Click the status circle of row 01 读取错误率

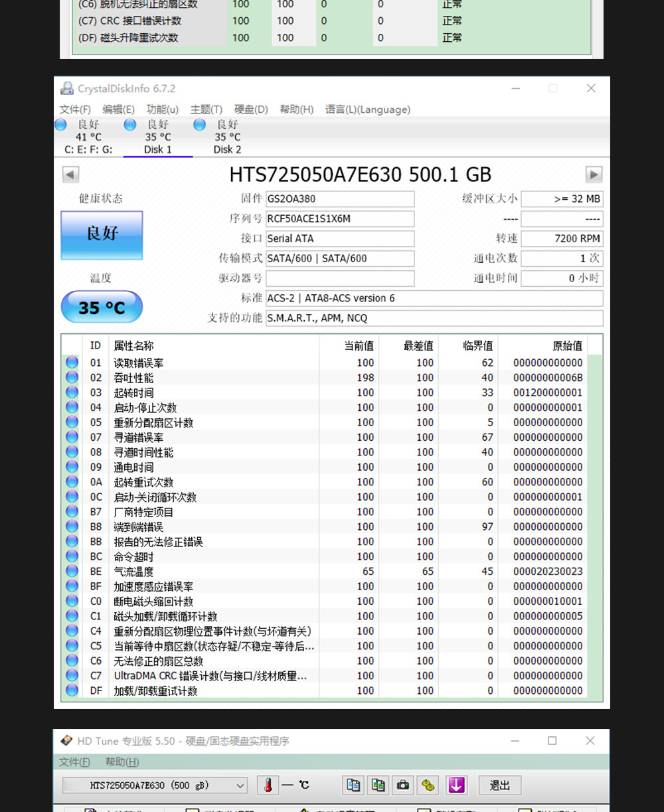coord(72,363)
